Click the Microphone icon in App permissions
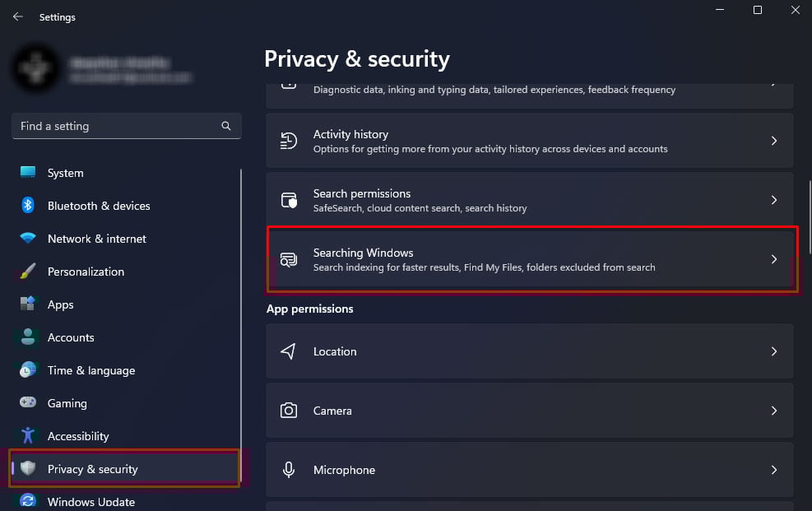812x511 pixels. pos(289,470)
